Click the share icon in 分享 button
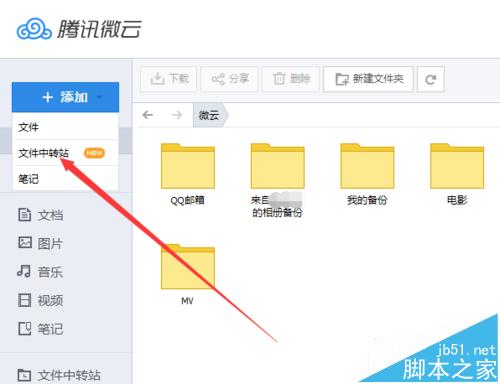The width and height of the screenshot is (500, 384). click(x=218, y=79)
